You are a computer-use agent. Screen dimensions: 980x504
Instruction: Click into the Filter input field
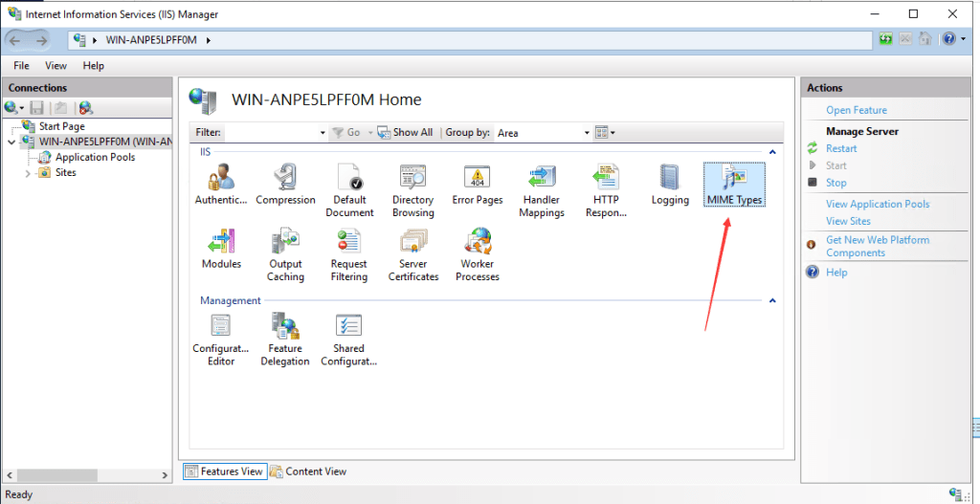(275, 132)
